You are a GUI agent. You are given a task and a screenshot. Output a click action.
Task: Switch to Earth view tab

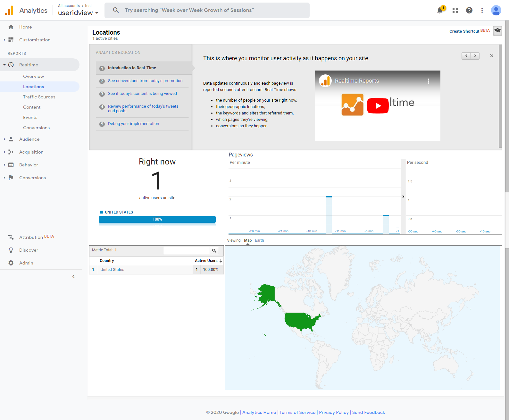point(259,240)
